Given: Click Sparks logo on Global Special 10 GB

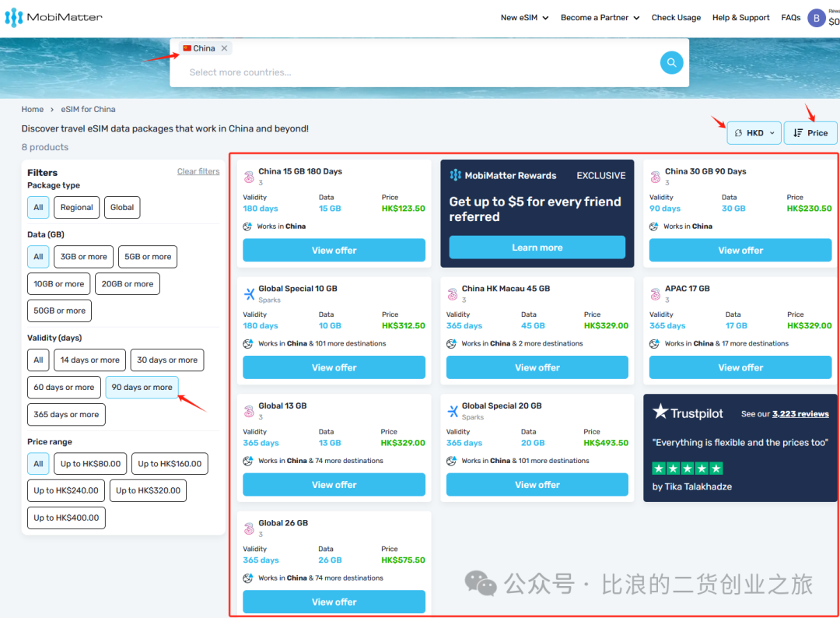Looking at the screenshot, I should (x=249, y=293).
